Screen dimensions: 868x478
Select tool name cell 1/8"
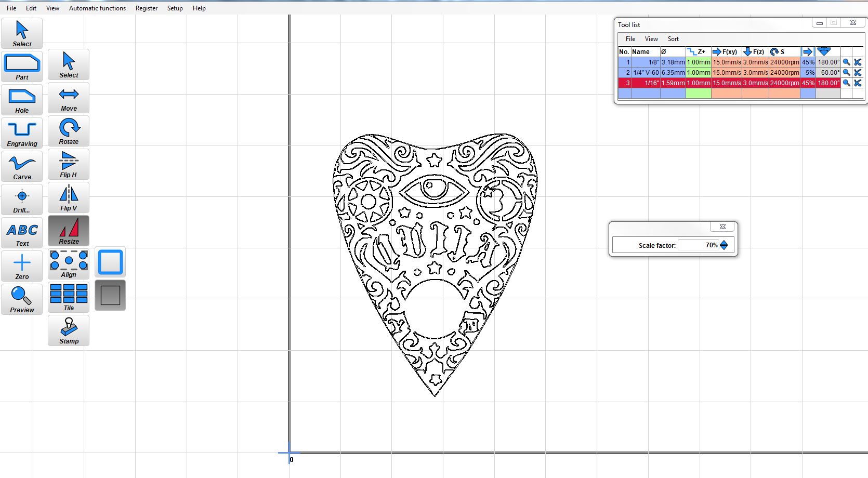pos(645,62)
